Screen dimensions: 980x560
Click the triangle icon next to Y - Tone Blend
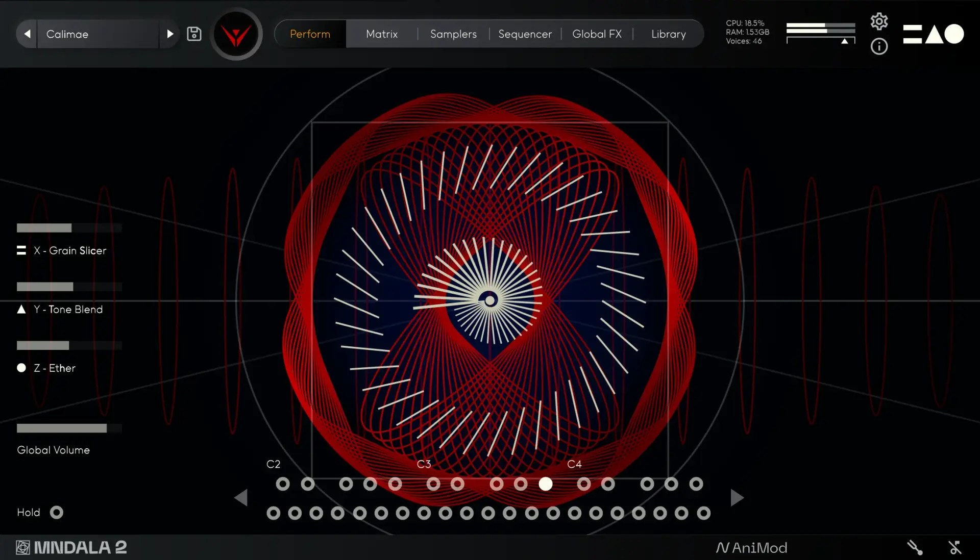tap(21, 309)
